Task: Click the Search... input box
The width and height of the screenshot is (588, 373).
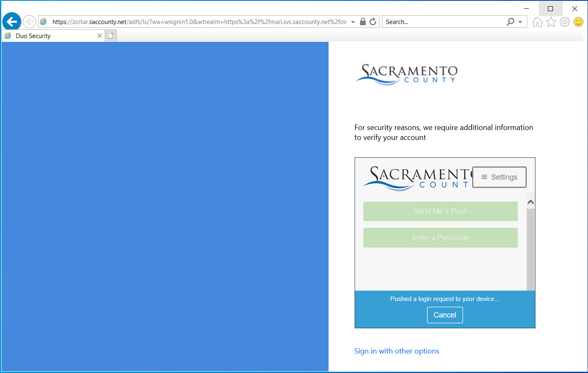Action: [x=444, y=22]
